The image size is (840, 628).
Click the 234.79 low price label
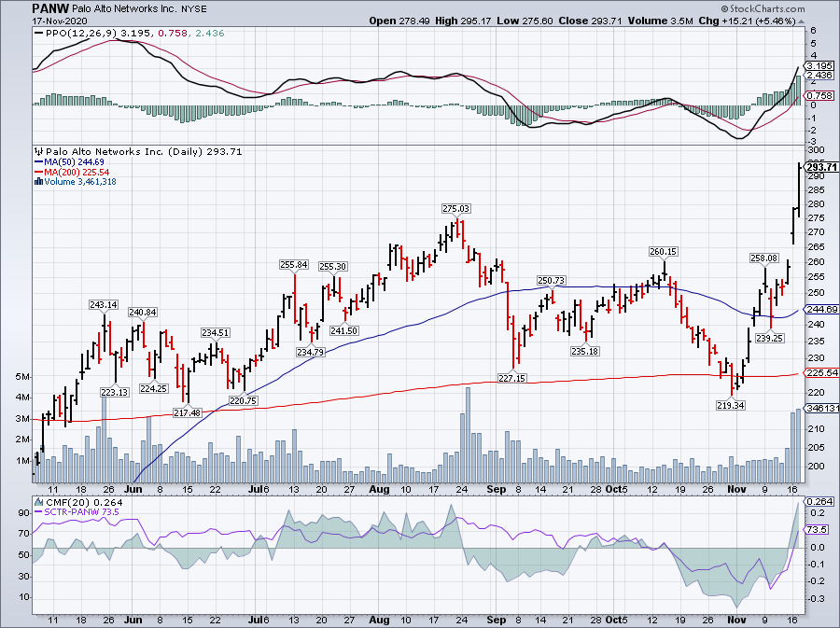311,352
